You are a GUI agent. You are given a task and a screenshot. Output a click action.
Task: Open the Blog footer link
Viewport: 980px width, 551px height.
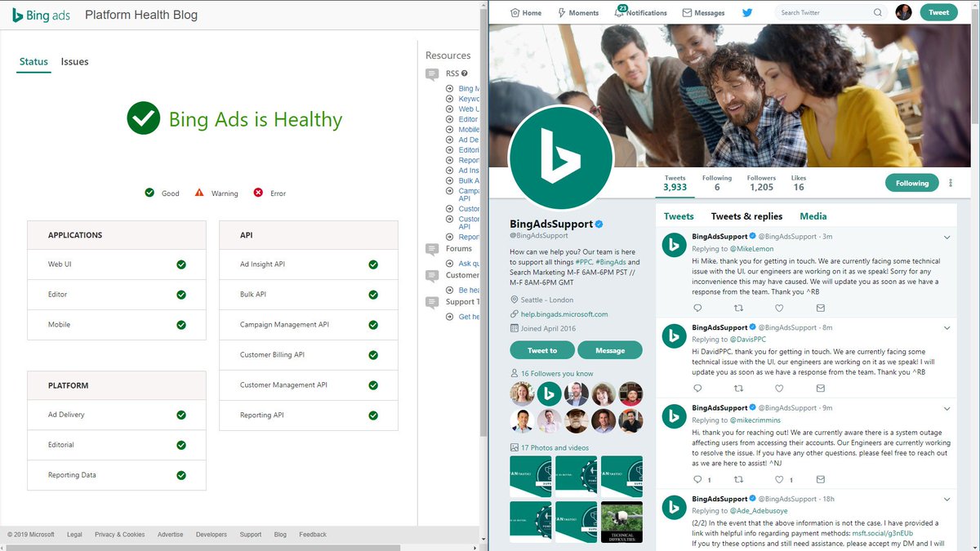(280, 535)
